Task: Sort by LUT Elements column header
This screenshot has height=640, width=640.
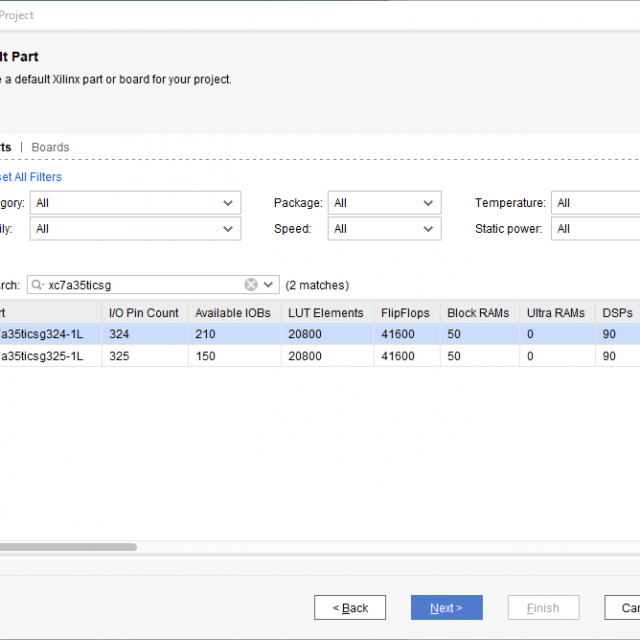Action: point(326,313)
